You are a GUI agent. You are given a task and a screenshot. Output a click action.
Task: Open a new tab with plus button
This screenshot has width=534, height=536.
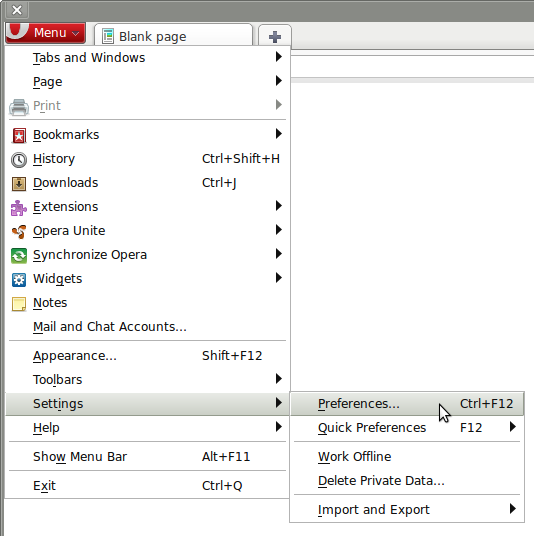tap(275, 36)
